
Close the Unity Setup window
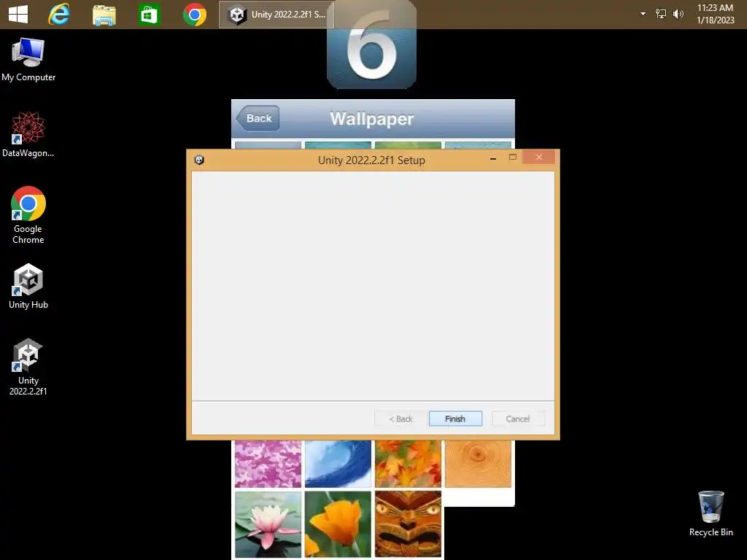pyautogui.click(x=539, y=157)
